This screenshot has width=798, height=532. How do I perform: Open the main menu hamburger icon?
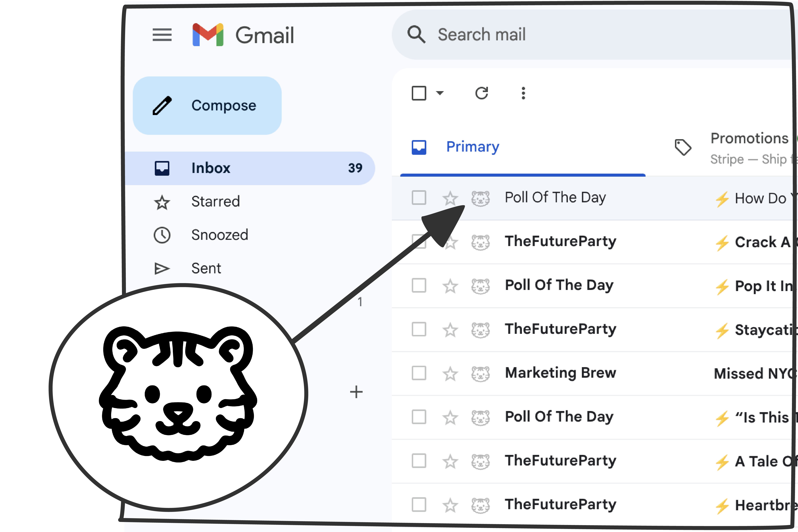(162, 35)
